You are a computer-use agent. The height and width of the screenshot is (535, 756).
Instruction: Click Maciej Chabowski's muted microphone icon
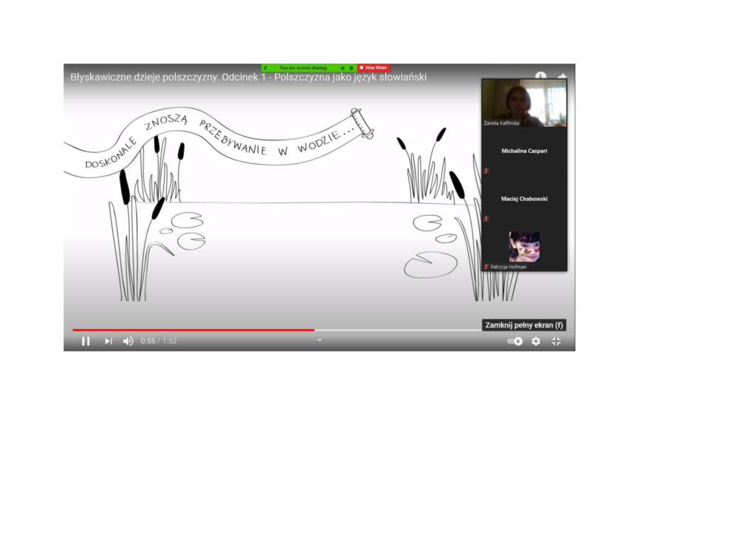pyautogui.click(x=486, y=219)
